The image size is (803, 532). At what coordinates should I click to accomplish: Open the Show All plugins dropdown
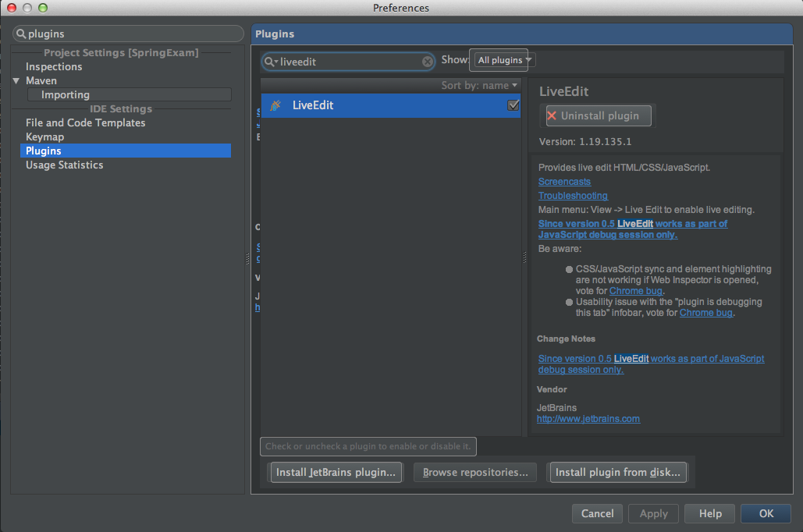coord(503,60)
